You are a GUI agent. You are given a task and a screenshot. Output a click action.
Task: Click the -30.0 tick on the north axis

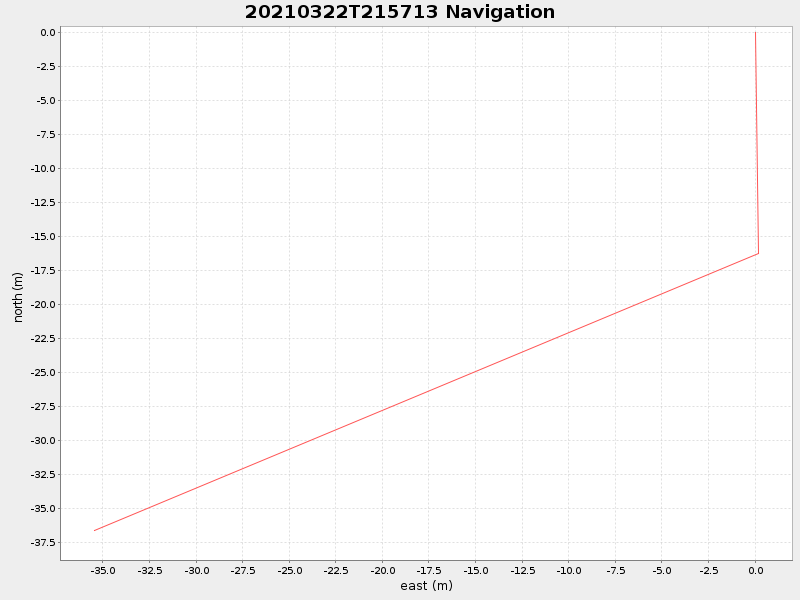coord(43,440)
